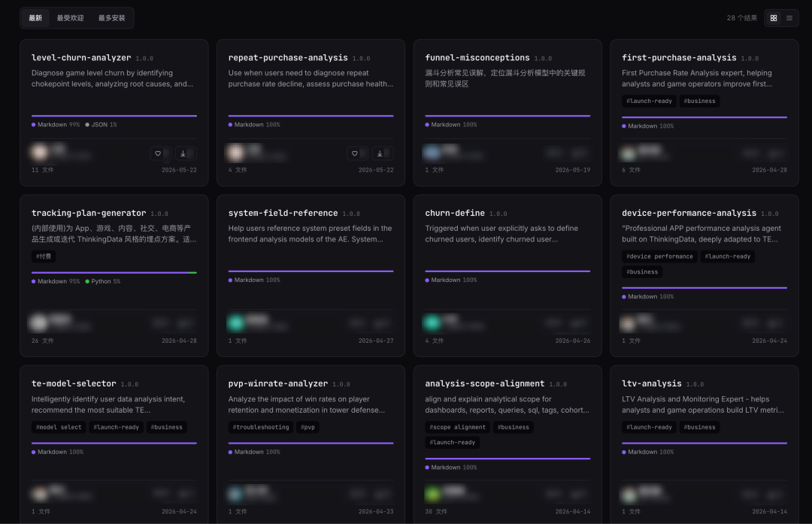This screenshot has height=524, width=812.
Task: Click the author avatar on churn-define card
Action: [432, 323]
